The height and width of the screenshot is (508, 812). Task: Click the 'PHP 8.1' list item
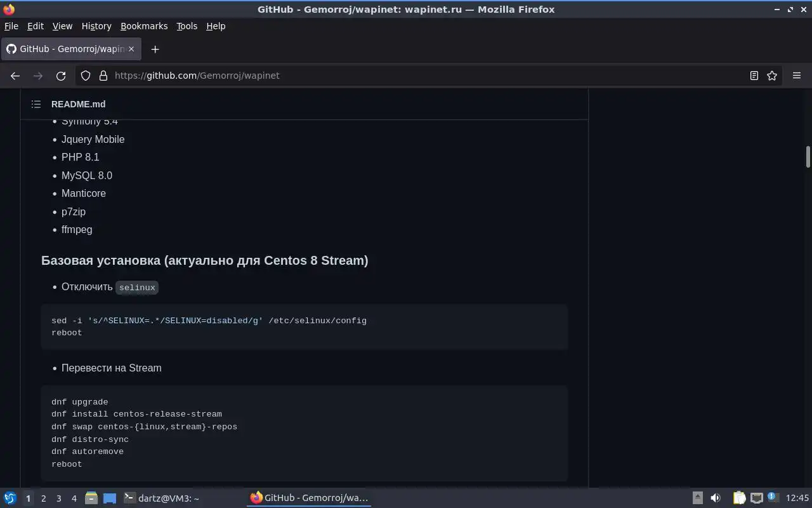81,157
